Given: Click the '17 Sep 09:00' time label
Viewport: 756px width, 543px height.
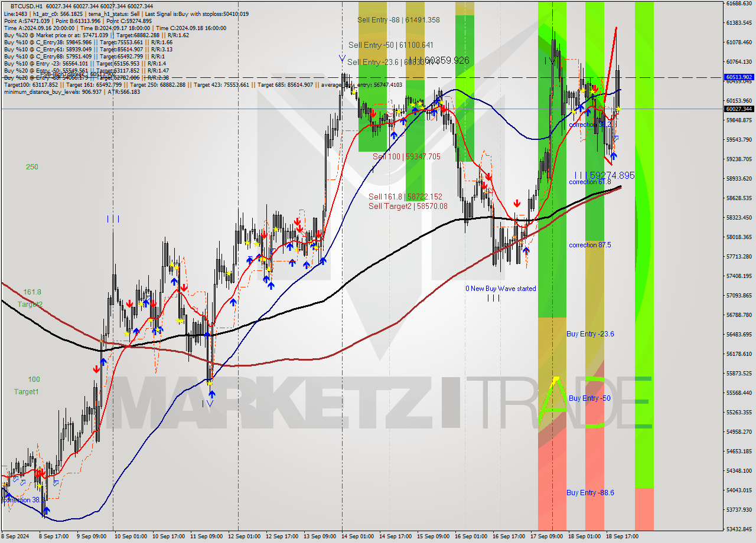Looking at the screenshot, I should tap(547, 537).
